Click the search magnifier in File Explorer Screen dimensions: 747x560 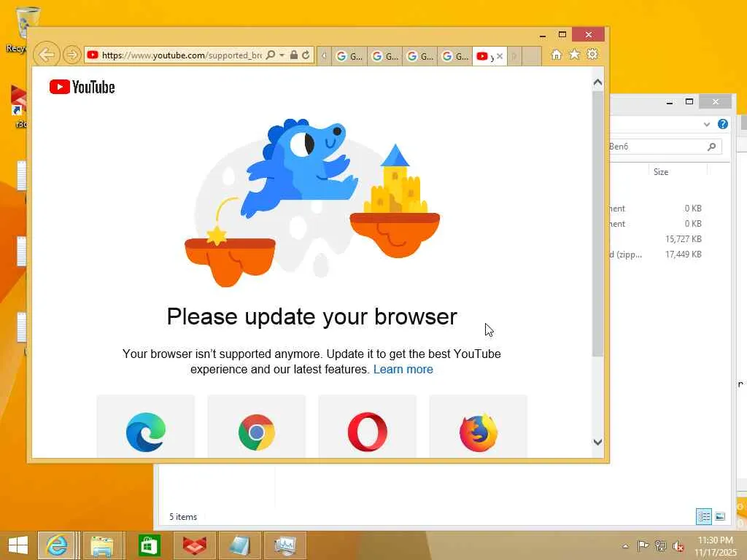pos(712,147)
